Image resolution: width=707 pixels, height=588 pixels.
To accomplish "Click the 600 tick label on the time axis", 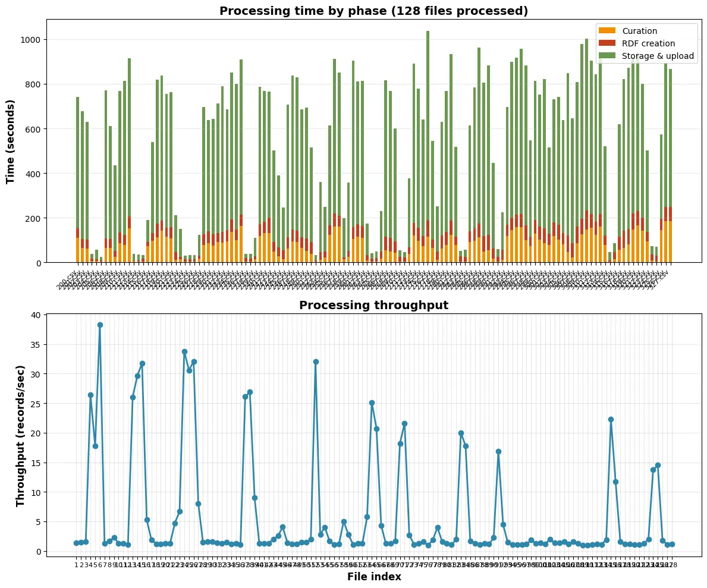I will 56,129.
